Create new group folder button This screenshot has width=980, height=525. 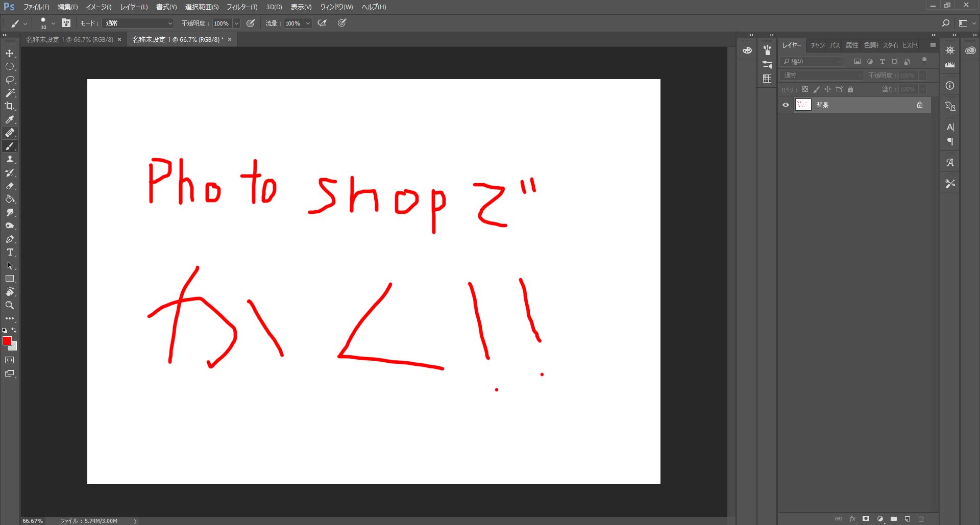point(894,519)
